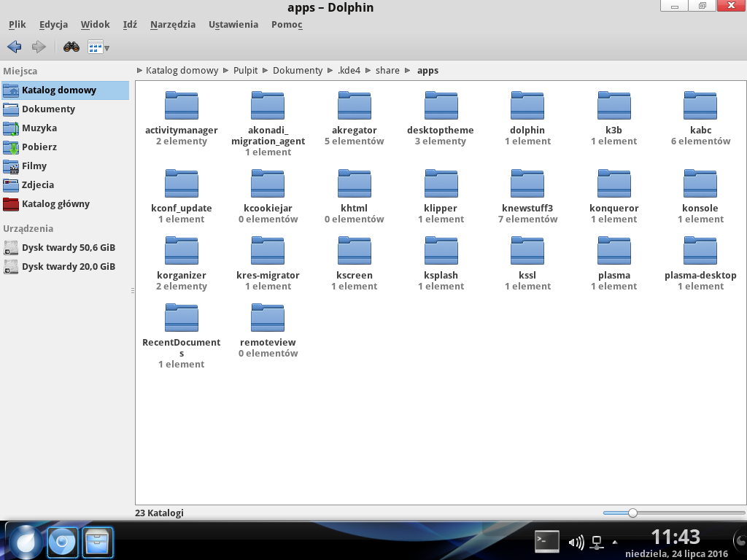Open the view mode icons button
The height and width of the screenshot is (560, 747).
point(96,47)
